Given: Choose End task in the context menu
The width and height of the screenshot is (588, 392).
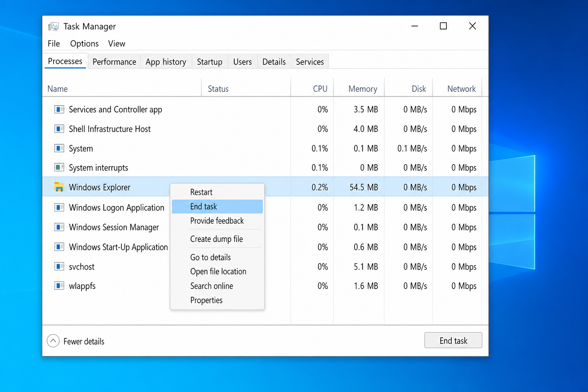Looking at the screenshot, I should [217, 206].
